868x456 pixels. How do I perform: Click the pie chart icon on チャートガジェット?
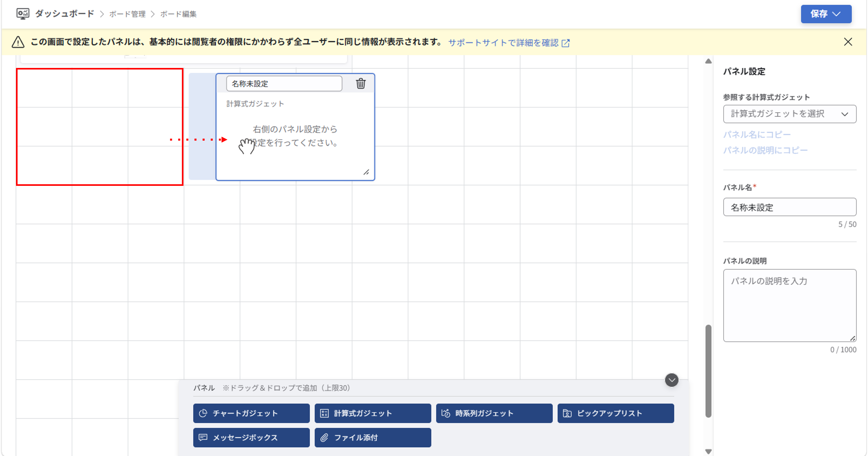[203, 413]
